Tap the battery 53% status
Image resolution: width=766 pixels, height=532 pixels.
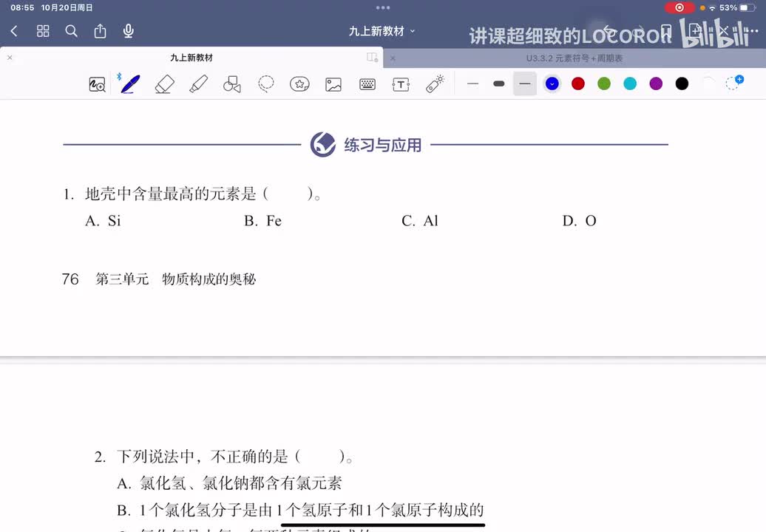(737, 8)
